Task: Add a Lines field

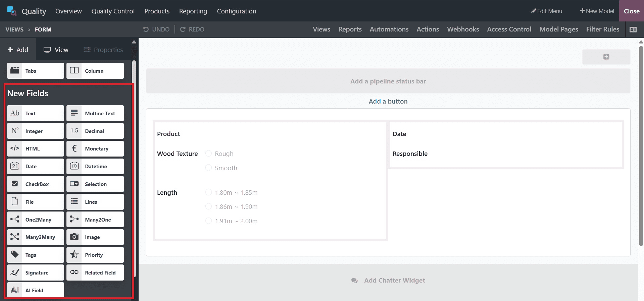Action: (x=95, y=202)
